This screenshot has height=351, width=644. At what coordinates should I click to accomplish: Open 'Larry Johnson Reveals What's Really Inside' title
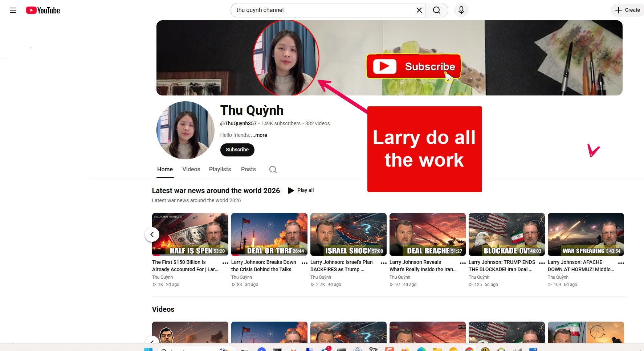tap(423, 266)
